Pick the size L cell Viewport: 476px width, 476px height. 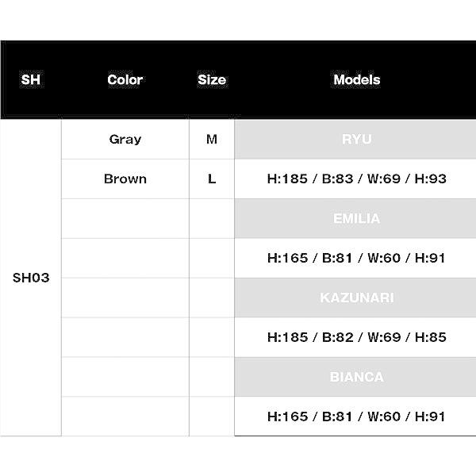(x=212, y=179)
